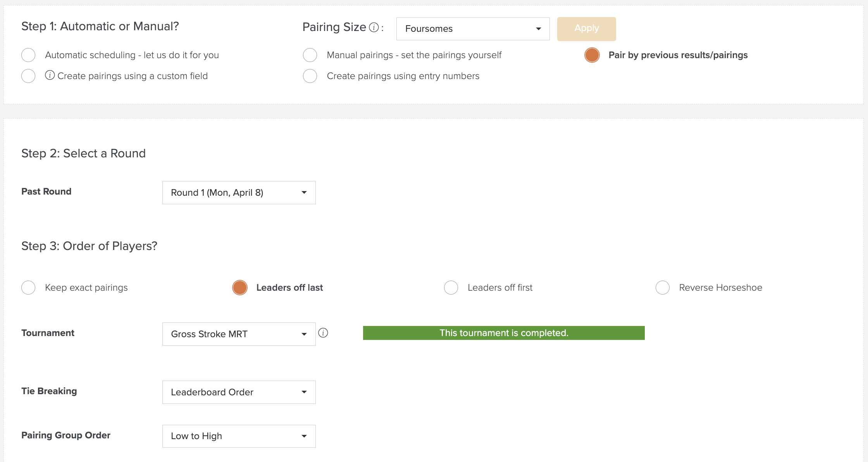The width and height of the screenshot is (868, 462).
Task: Click the tournament completed green banner
Action: point(504,333)
